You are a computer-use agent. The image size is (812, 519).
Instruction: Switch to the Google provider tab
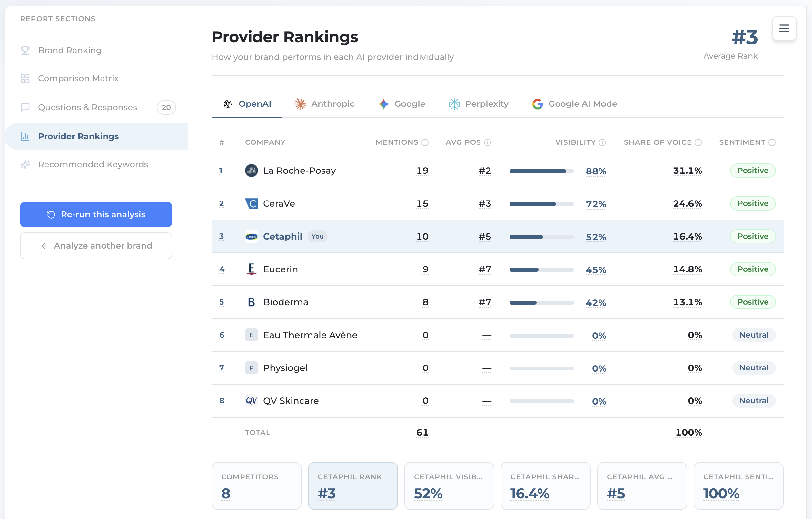point(401,104)
